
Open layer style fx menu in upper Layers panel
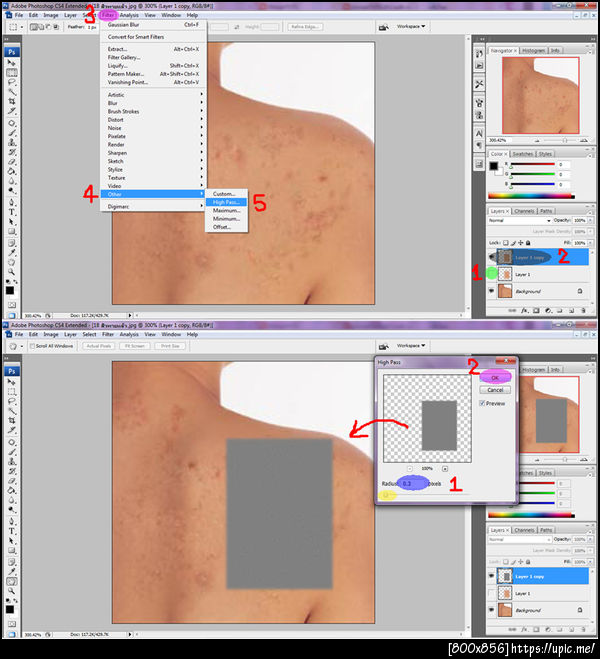click(524, 311)
